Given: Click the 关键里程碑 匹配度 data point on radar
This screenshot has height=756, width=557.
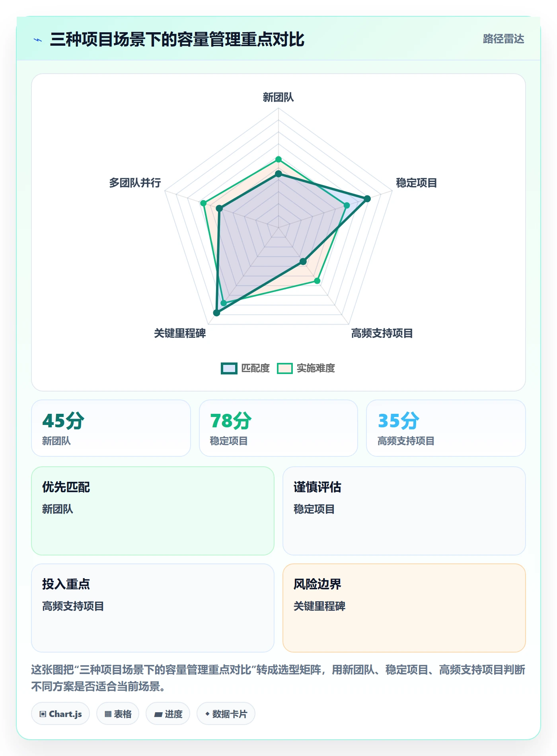Looking at the screenshot, I should (x=216, y=313).
